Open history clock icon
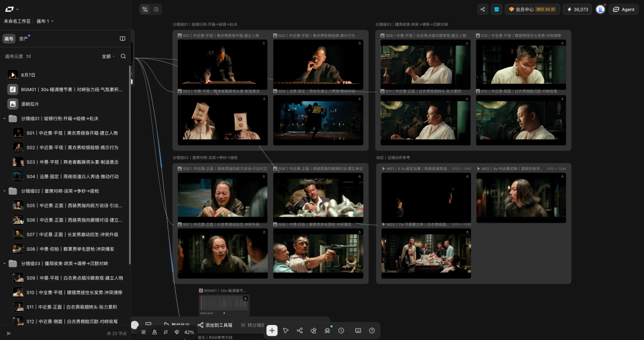644x340 pixels. click(341, 330)
